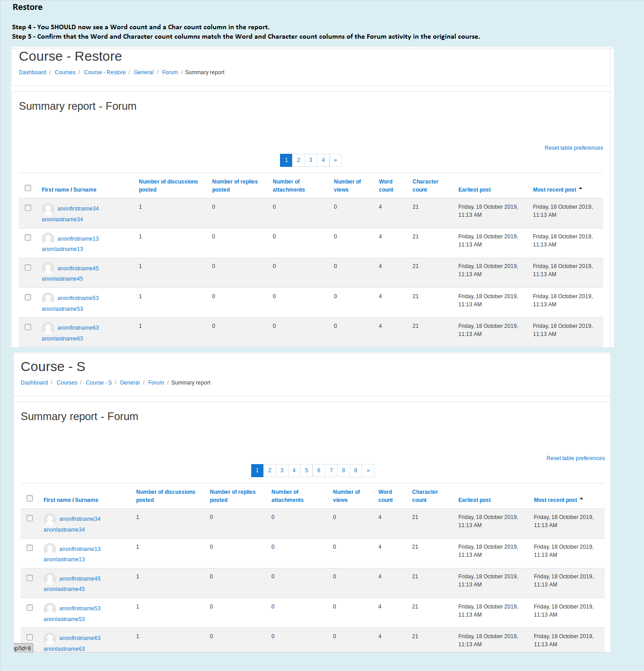Go to page 4 in Course - Restore pagination
Viewport: 644px width, 671px height.
[x=323, y=160]
